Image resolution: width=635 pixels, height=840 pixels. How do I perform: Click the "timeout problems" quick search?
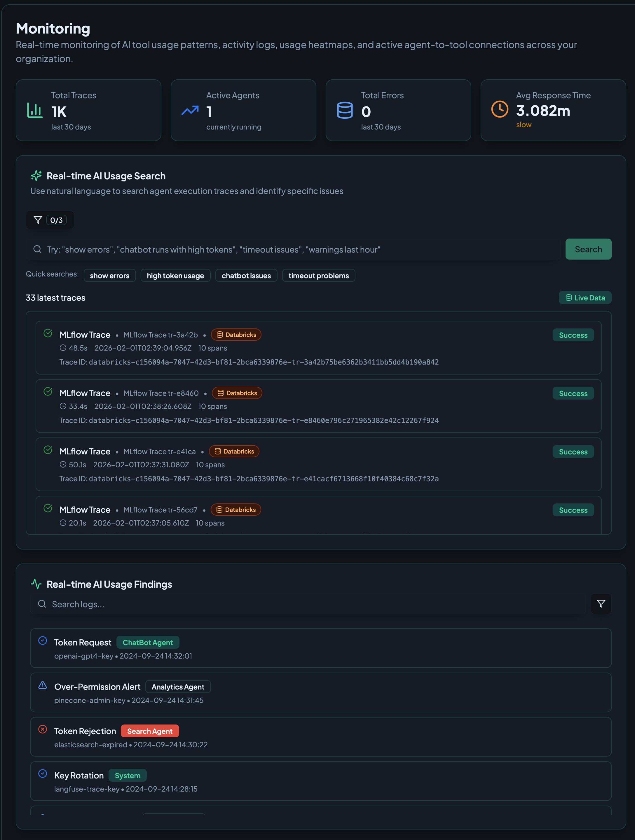(318, 276)
